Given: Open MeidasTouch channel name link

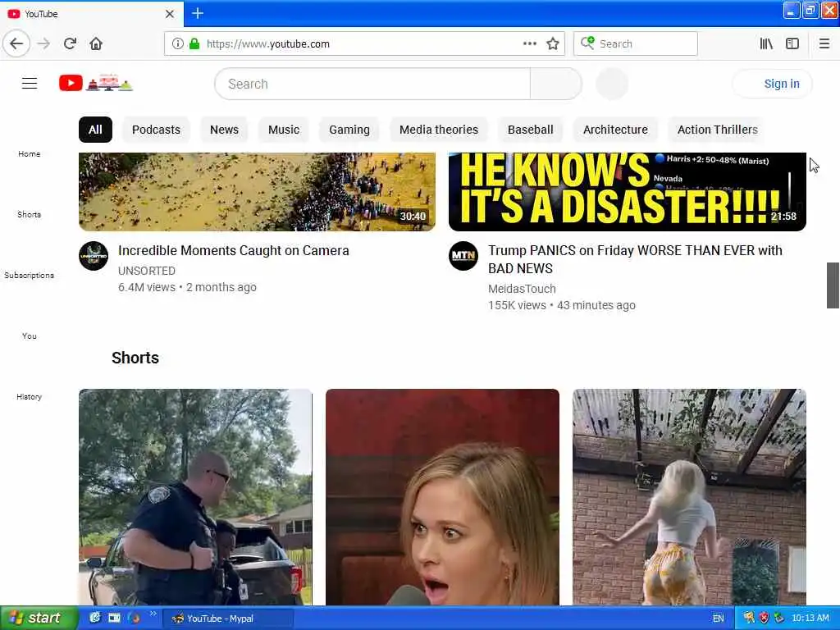Looking at the screenshot, I should pyautogui.click(x=522, y=289).
